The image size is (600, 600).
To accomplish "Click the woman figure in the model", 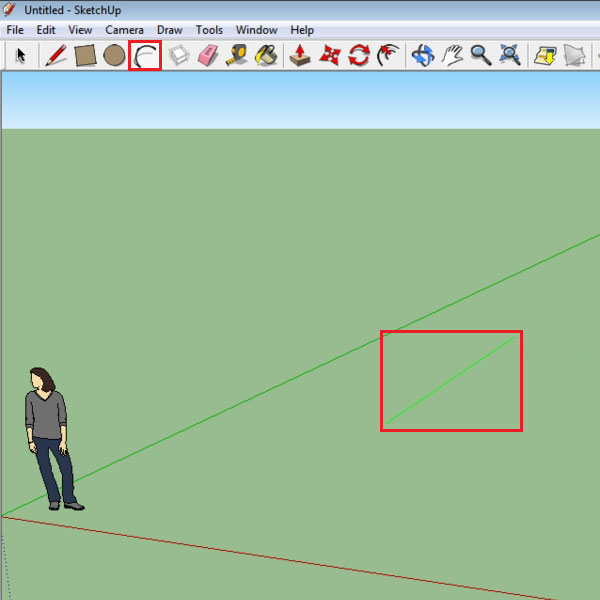I will [50, 438].
